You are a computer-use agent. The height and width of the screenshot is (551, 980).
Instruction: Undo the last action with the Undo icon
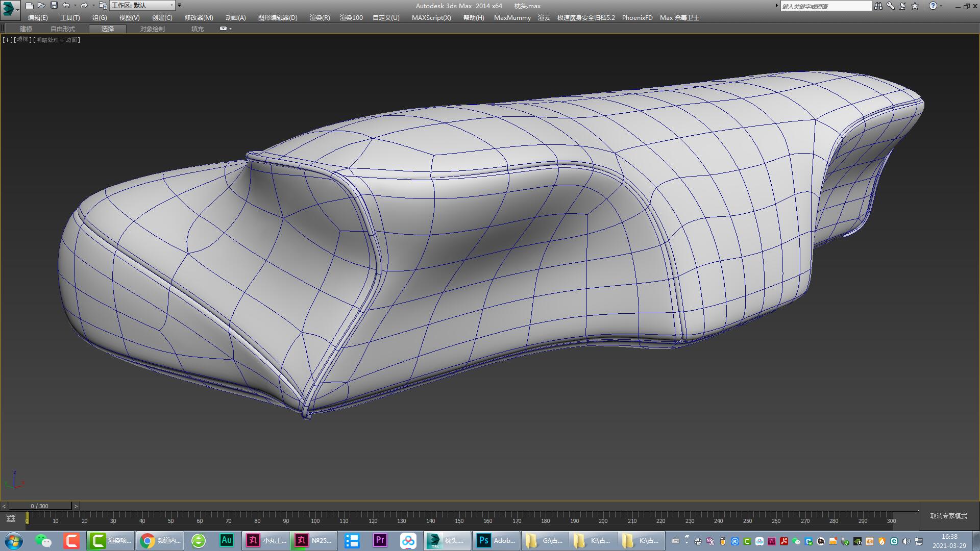(x=65, y=6)
